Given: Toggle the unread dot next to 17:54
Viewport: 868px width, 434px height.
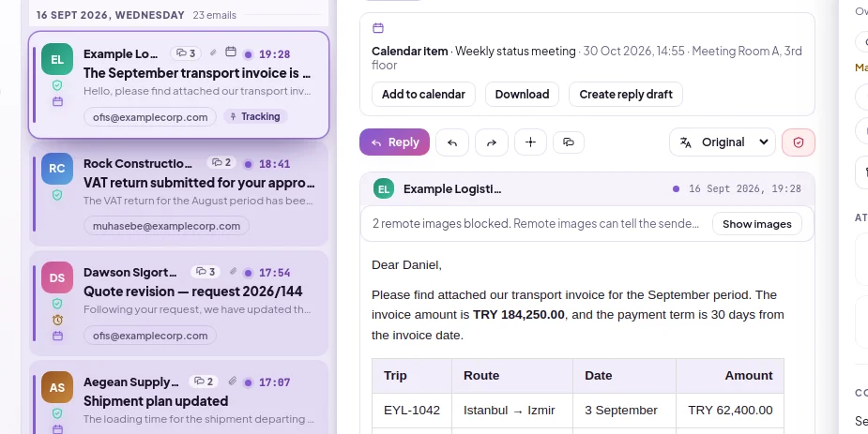Looking at the screenshot, I should pyautogui.click(x=248, y=273).
